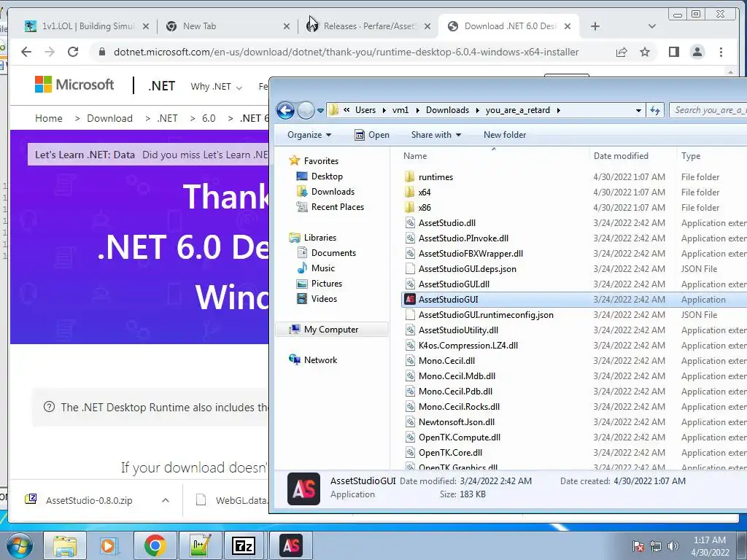Click Download breadcrumb link

click(x=109, y=118)
